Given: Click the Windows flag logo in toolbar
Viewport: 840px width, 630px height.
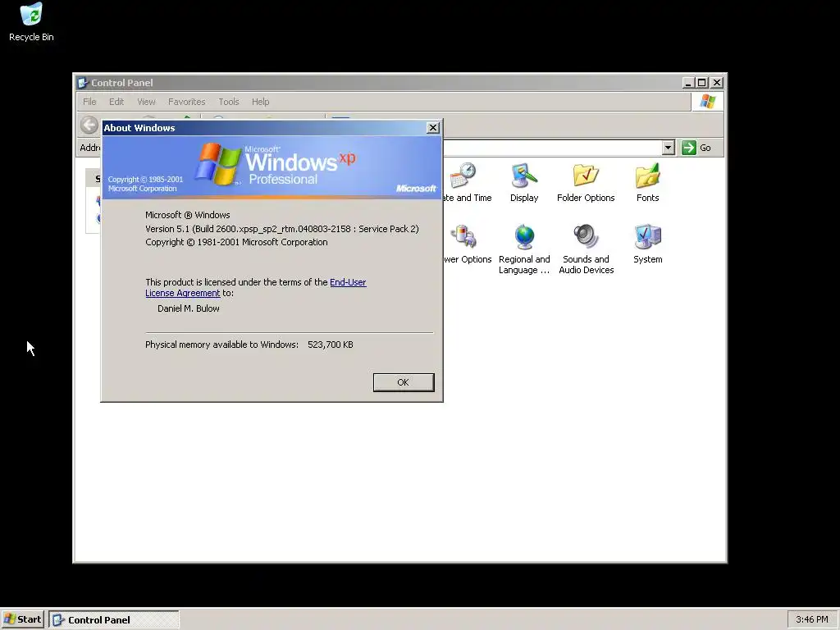Looking at the screenshot, I should coord(707,101).
